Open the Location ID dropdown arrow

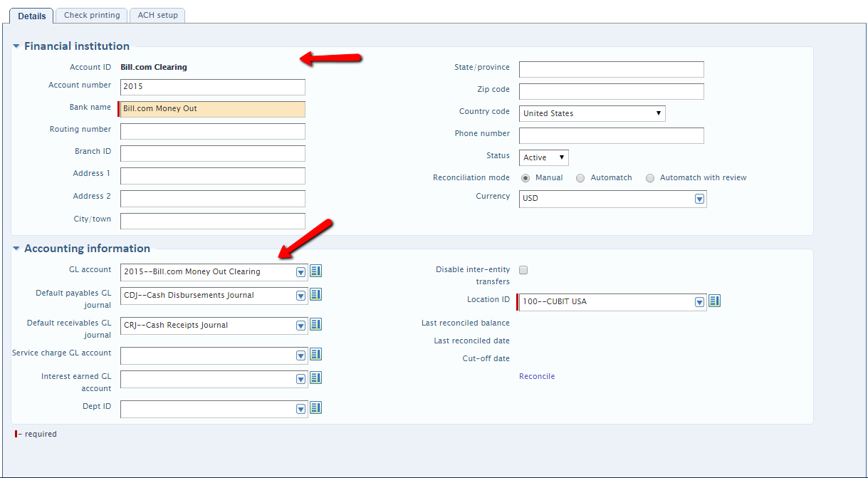[x=699, y=303]
